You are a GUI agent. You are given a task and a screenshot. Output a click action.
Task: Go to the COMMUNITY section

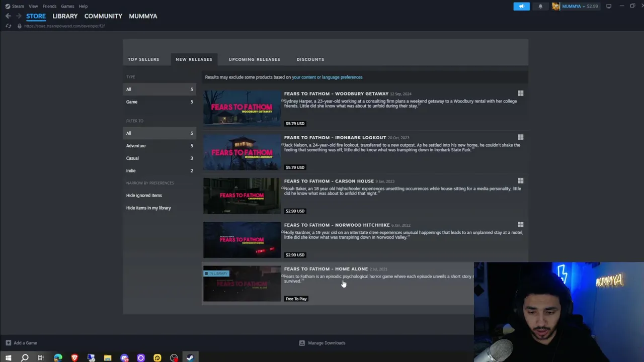coord(103,16)
